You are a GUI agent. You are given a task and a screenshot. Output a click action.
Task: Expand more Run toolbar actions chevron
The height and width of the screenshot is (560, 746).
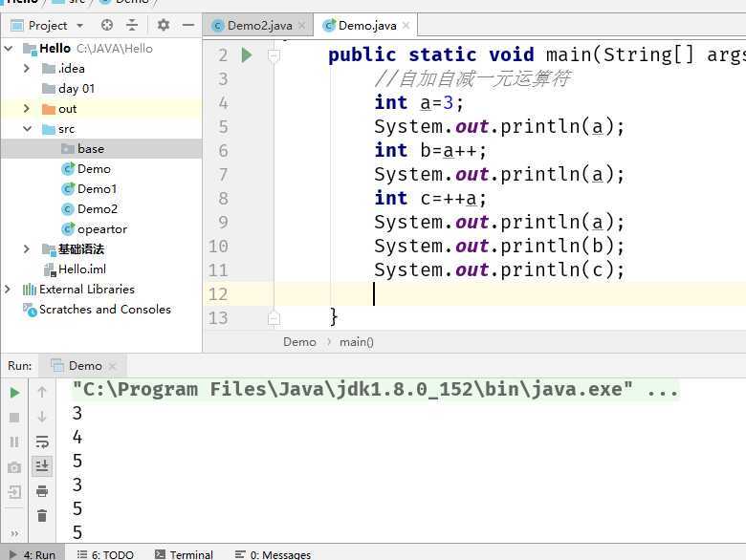click(14, 533)
